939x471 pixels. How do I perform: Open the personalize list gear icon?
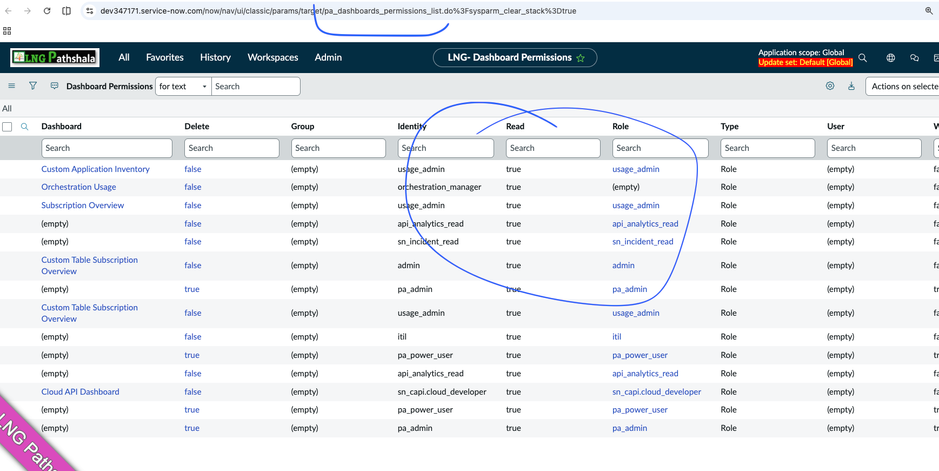click(830, 86)
